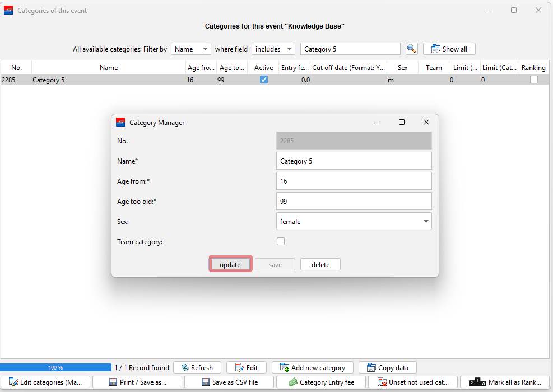Image resolution: width=553 pixels, height=392 pixels.
Task: Click into the 'Age from' input field
Action: pos(354,181)
